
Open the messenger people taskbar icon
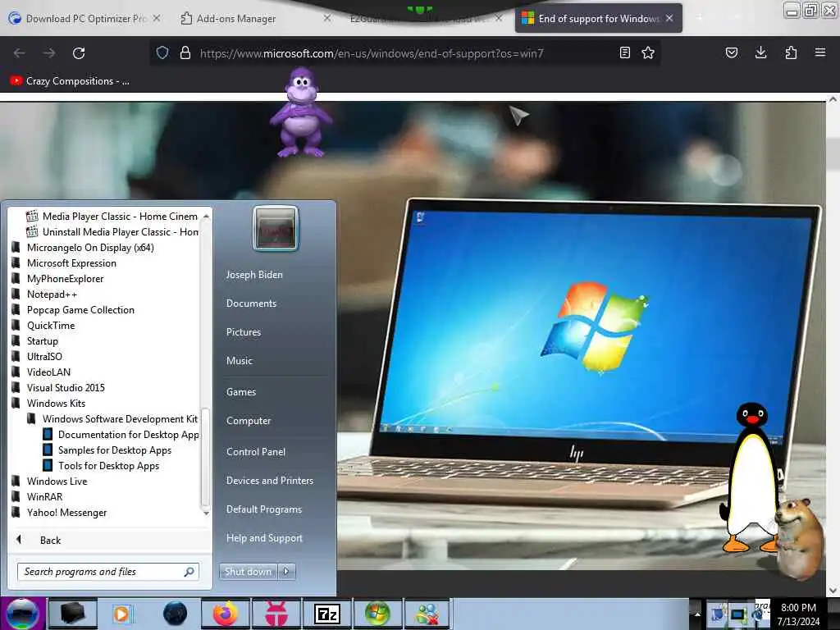427,614
